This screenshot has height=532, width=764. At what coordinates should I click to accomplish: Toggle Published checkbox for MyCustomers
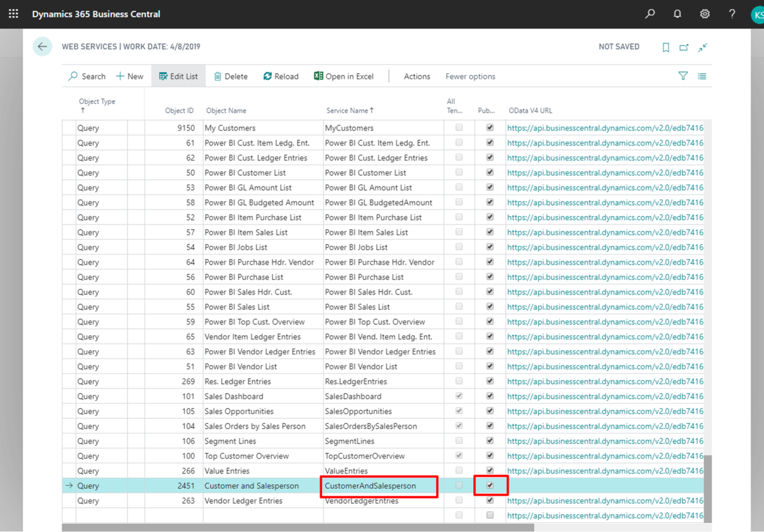pos(490,128)
